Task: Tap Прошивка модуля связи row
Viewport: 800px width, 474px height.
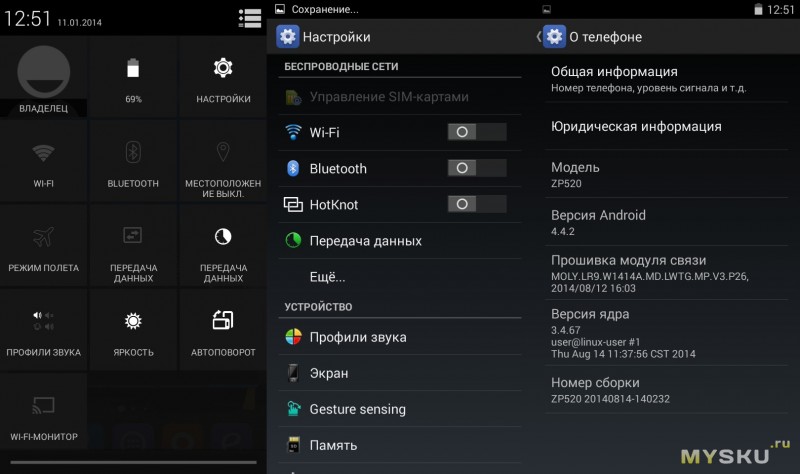Action: coord(666,273)
